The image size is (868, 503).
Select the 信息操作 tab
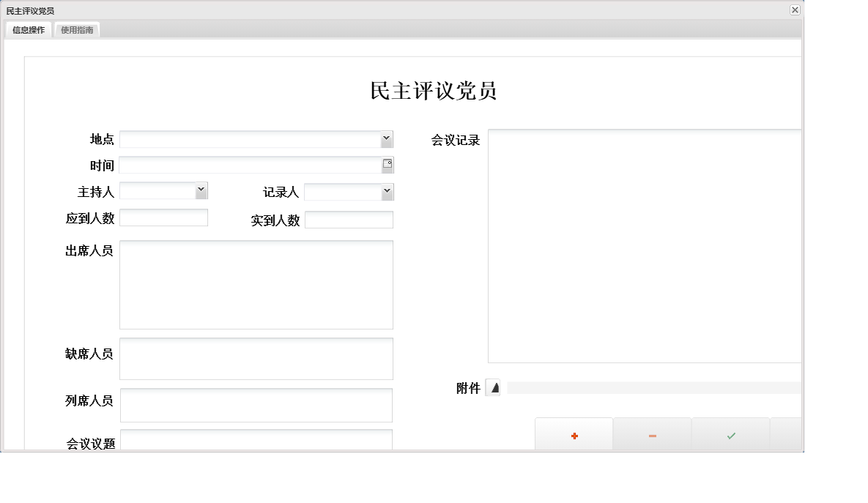[x=27, y=30]
